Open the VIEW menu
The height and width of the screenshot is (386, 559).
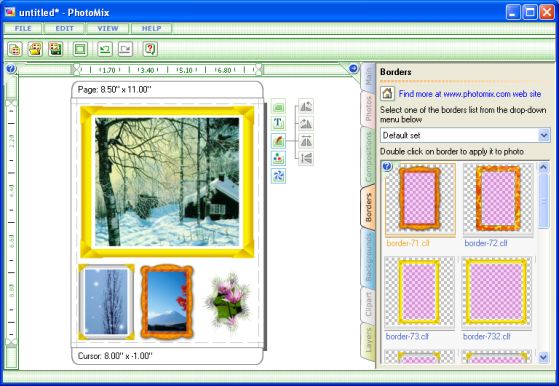(108, 29)
